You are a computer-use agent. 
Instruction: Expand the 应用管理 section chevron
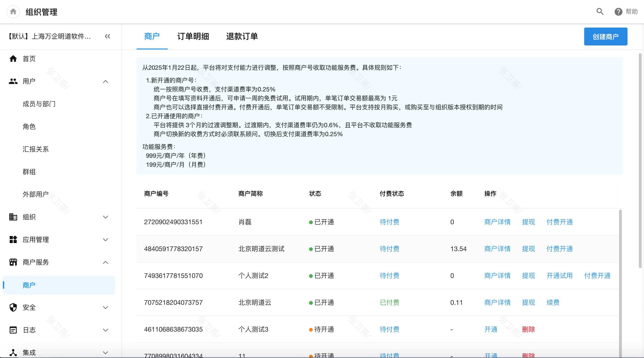click(x=106, y=240)
